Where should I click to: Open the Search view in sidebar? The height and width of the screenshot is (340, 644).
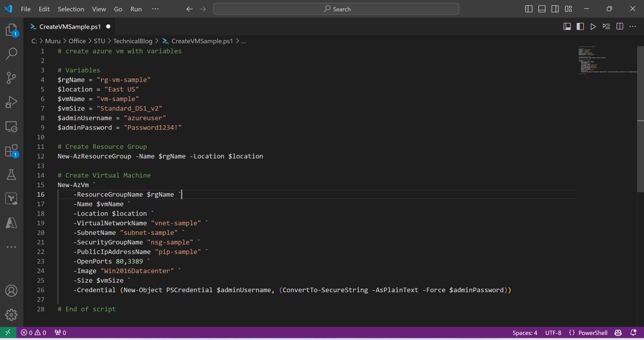[x=11, y=54]
